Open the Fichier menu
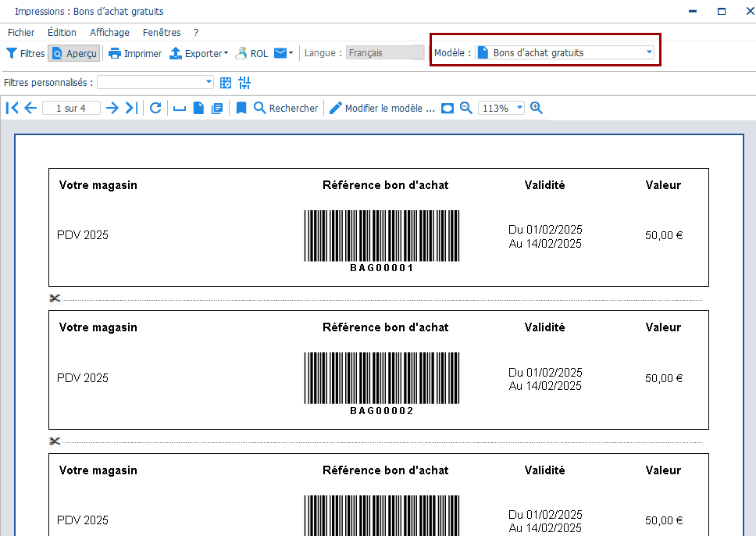 click(x=21, y=32)
